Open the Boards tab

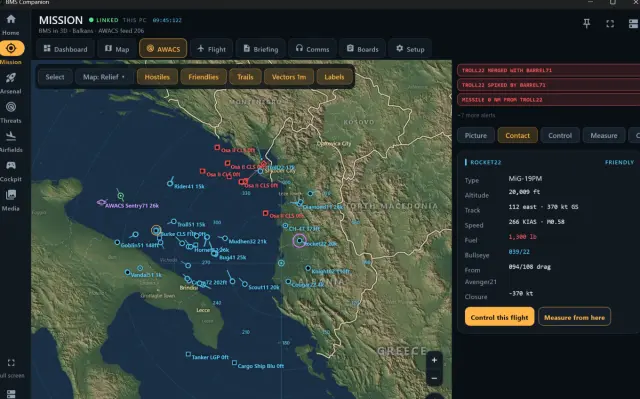pyautogui.click(x=362, y=49)
